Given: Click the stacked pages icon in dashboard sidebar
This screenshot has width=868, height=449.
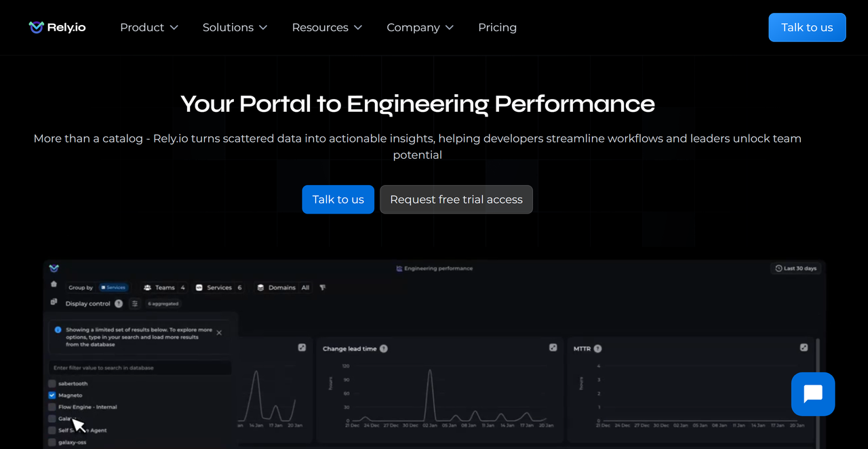Looking at the screenshot, I should (x=54, y=302).
